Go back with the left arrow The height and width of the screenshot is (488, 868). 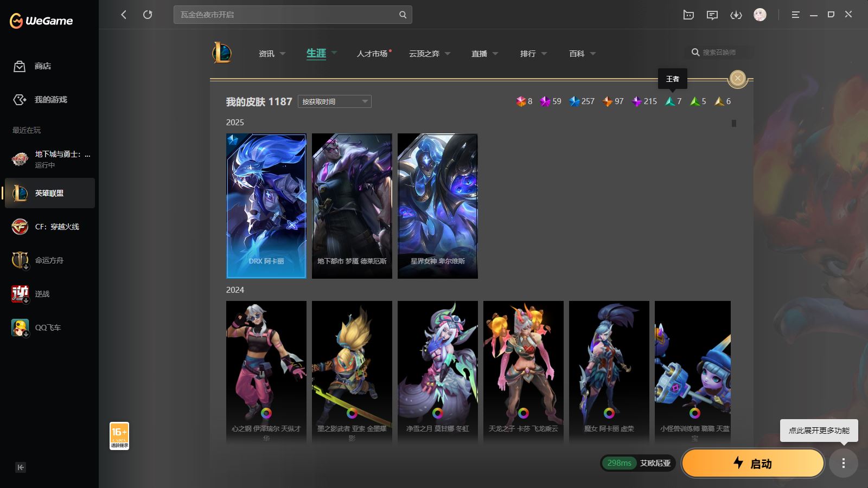[124, 15]
